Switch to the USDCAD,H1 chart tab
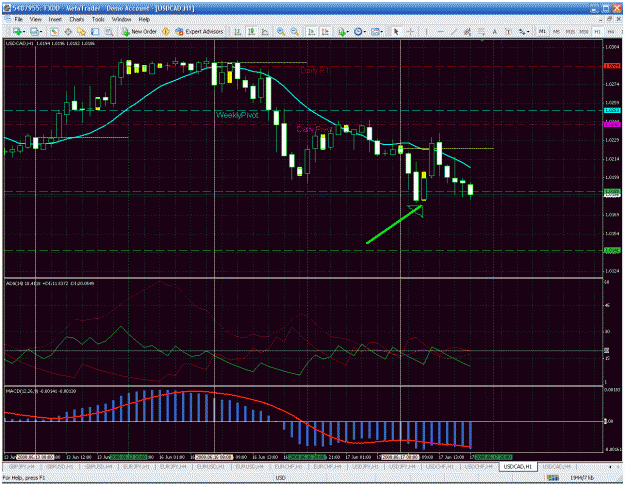 [x=517, y=466]
